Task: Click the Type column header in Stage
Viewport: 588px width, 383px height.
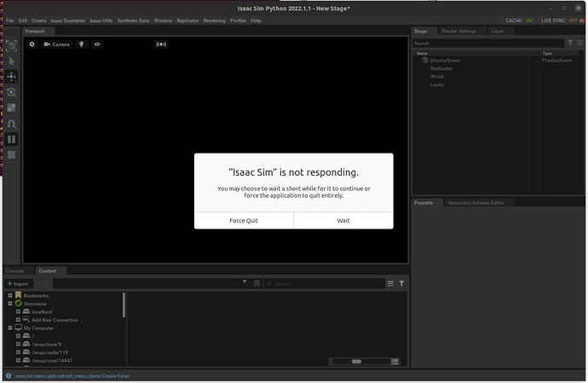Action: pyautogui.click(x=547, y=54)
